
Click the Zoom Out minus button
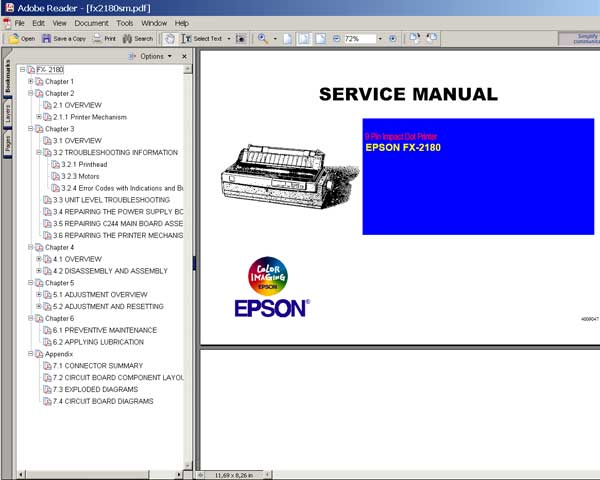coord(336,39)
